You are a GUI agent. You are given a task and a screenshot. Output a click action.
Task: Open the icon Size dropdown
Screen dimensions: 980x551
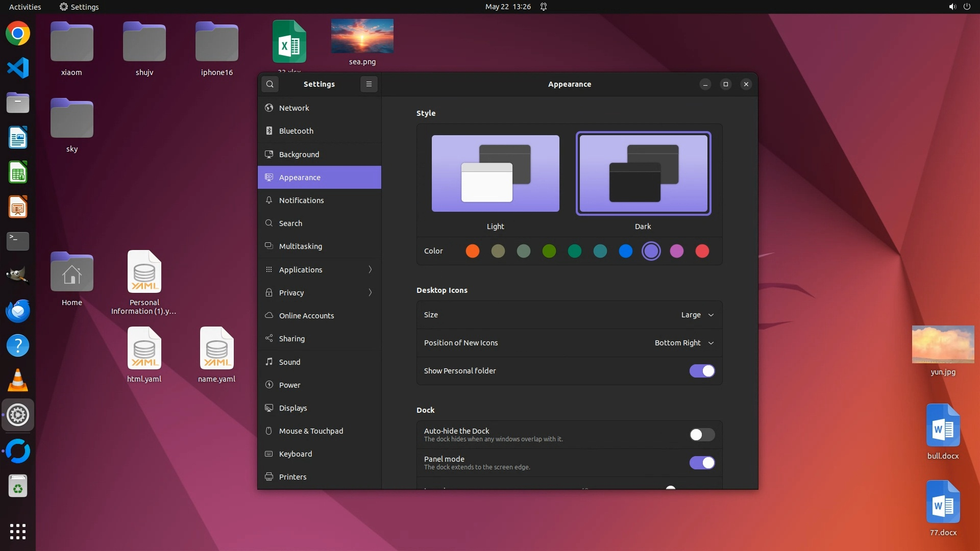click(x=697, y=315)
